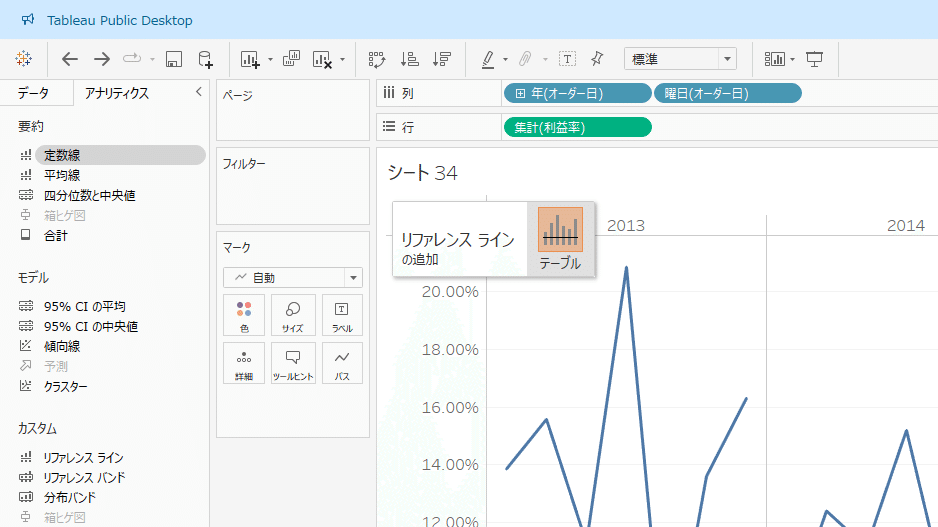Open the Size mark card
The width and height of the screenshot is (938, 527).
click(293, 316)
